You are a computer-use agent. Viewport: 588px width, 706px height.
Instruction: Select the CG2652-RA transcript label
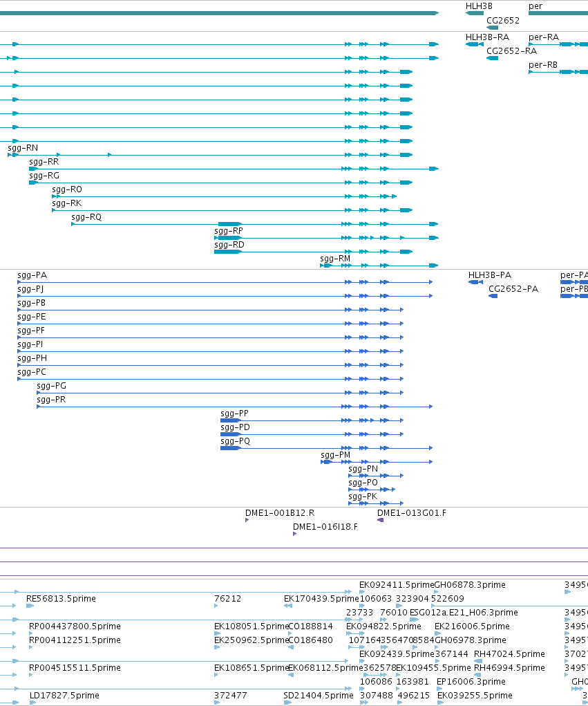click(x=511, y=51)
